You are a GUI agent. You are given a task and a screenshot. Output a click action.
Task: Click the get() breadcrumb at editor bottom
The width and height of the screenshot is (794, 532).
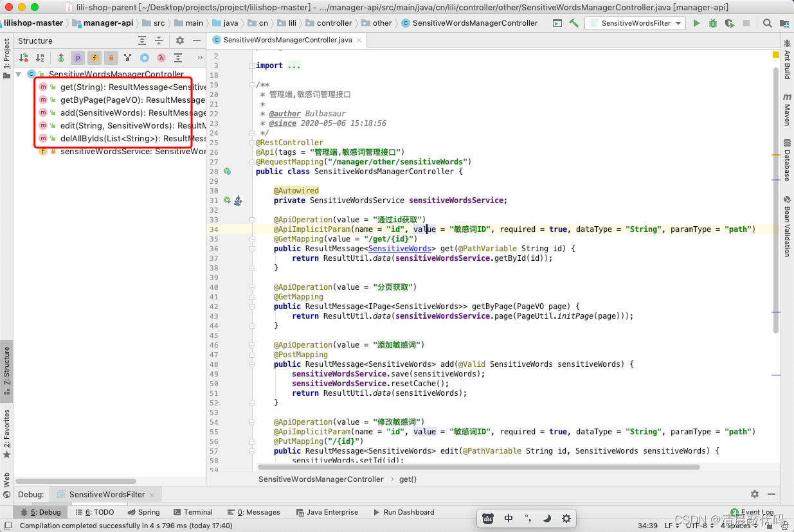[408, 479]
